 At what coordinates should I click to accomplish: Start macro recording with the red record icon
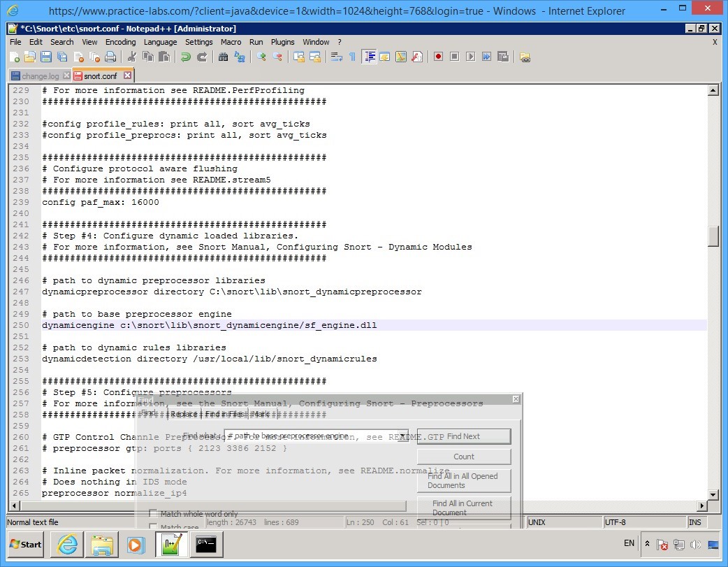pyautogui.click(x=438, y=57)
